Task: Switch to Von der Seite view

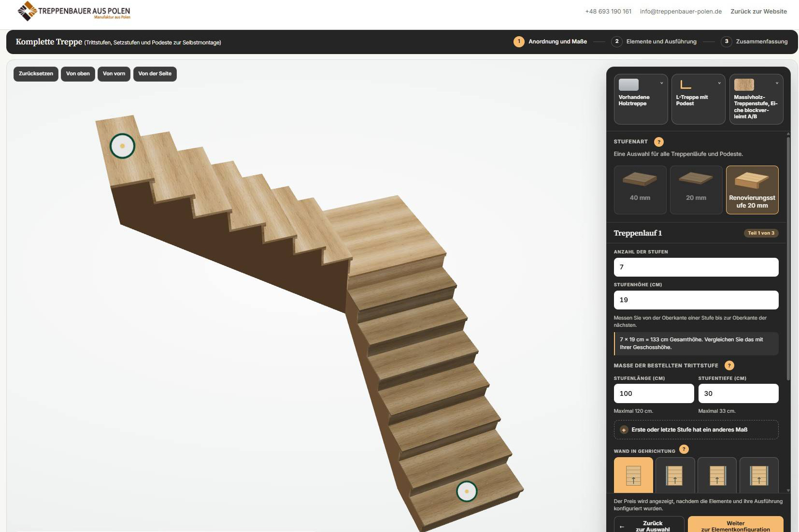Action: [155, 74]
